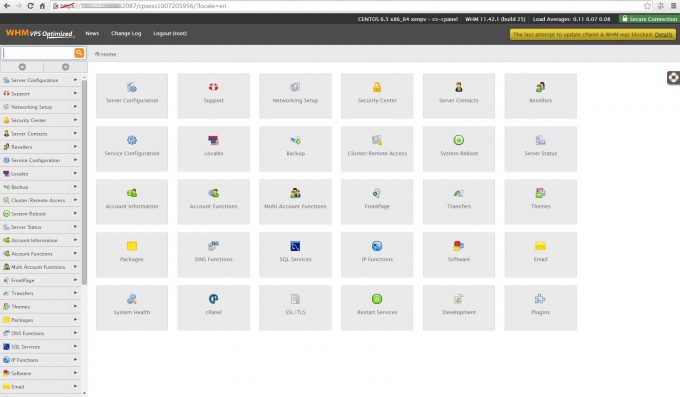Open the Development tile
The height and width of the screenshot is (397, 680).
click(459, 308)
